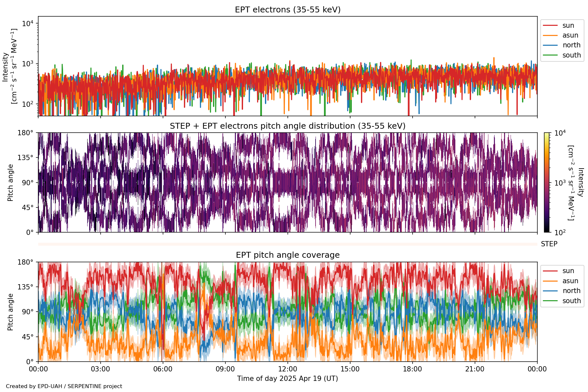Click "asun" in the pitch angle coverage legend
Viewport: 588px width, 392px height.
(x=570, y=281)
